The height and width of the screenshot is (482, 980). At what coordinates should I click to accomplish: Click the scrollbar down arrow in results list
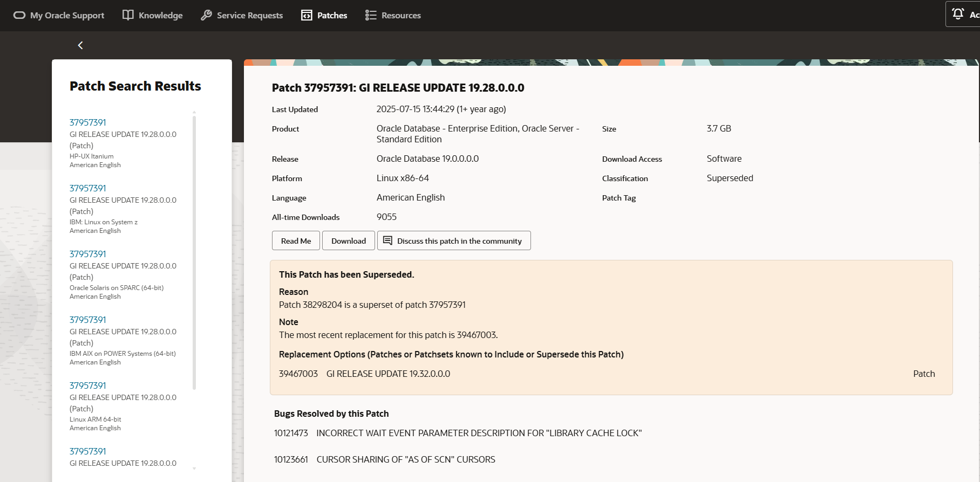tap(194, 469)
